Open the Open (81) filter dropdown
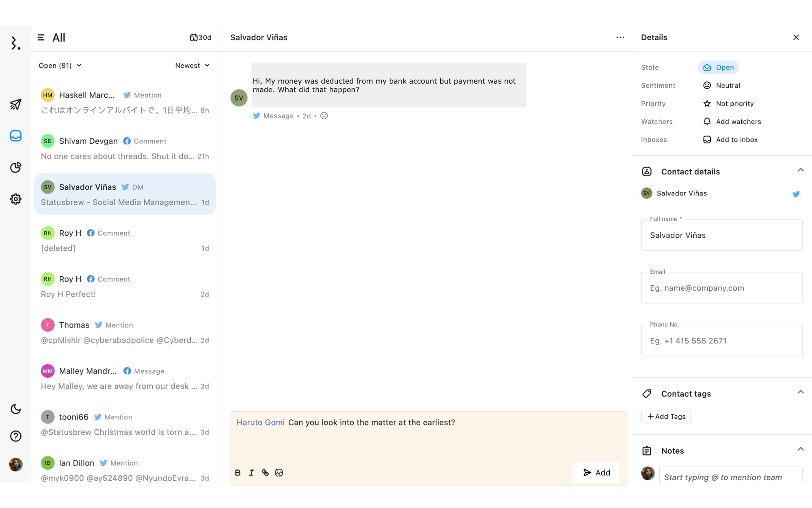Viewport: 812px width, 508px height. tap(60, 65)
